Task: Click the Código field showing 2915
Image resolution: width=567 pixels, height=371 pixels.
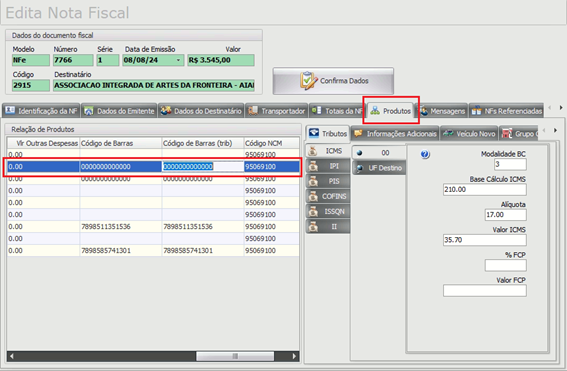Action: click(x=31, y=85)
